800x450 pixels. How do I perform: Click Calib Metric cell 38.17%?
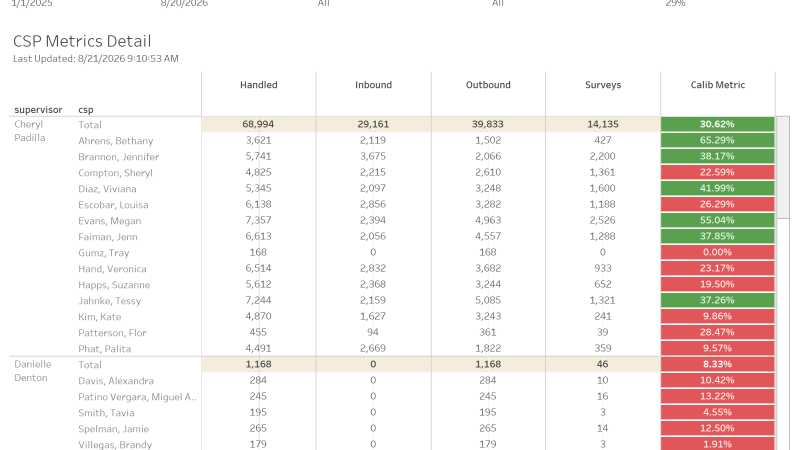coord(717,156)
